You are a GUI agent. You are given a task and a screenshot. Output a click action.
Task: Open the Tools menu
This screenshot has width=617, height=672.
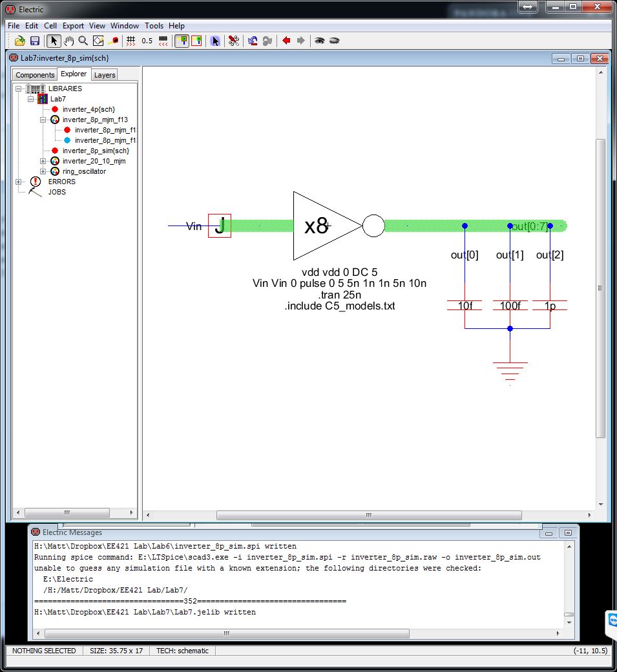(x=154, y=26)
